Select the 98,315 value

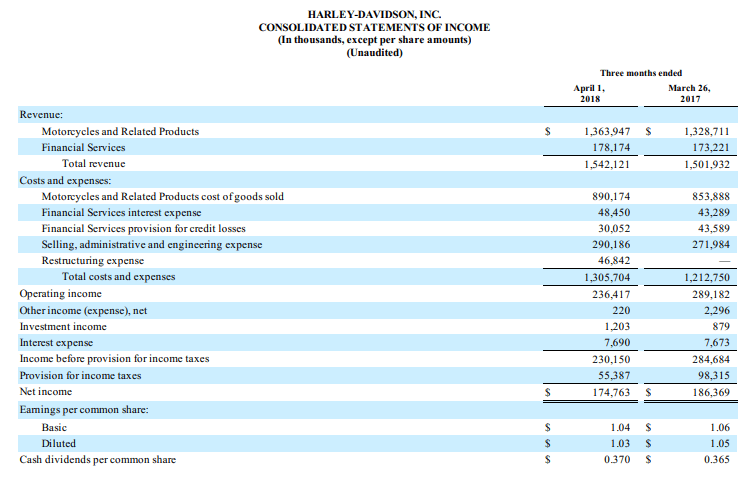click(714, 375)
